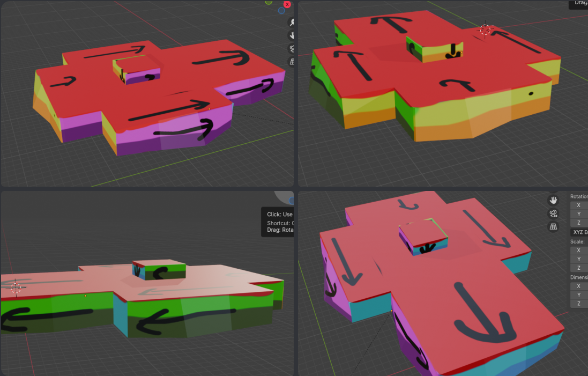The height and width of the screenshot is (376, 588).
Task: Click the Scale X field
Action: (x=579, y=250)
